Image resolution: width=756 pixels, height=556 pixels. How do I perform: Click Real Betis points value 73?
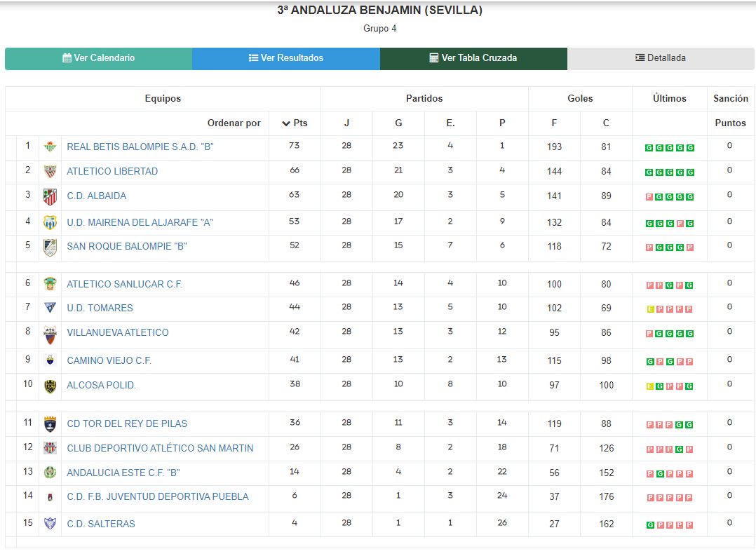294,146
